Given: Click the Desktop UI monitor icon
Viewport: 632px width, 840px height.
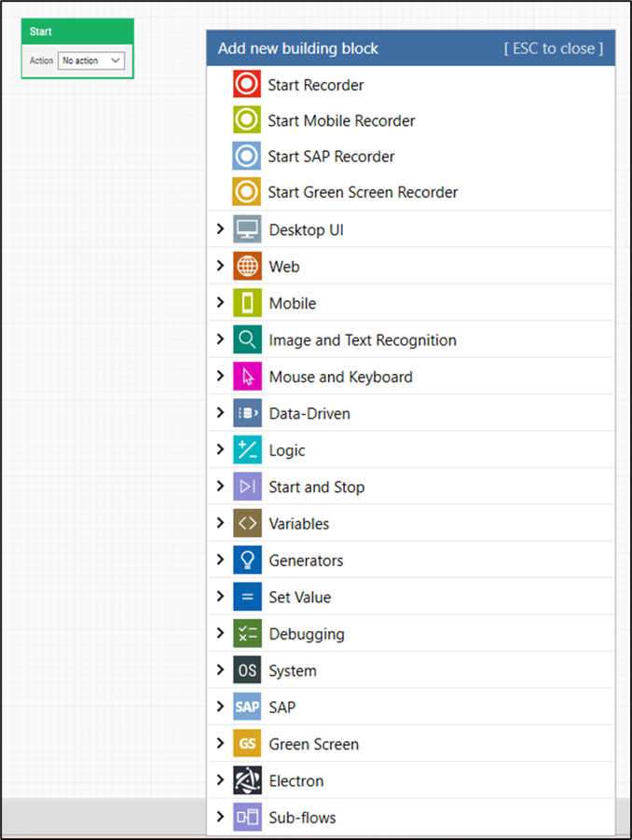Looking at the screenshot, I should pyautogui.click(x=245, y=229).
